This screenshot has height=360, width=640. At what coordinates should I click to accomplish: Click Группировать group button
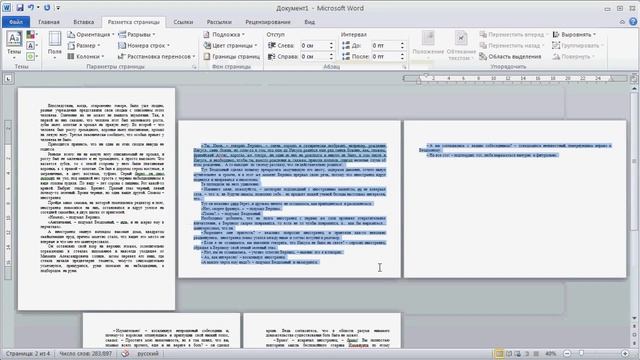(x=578, y=46)
